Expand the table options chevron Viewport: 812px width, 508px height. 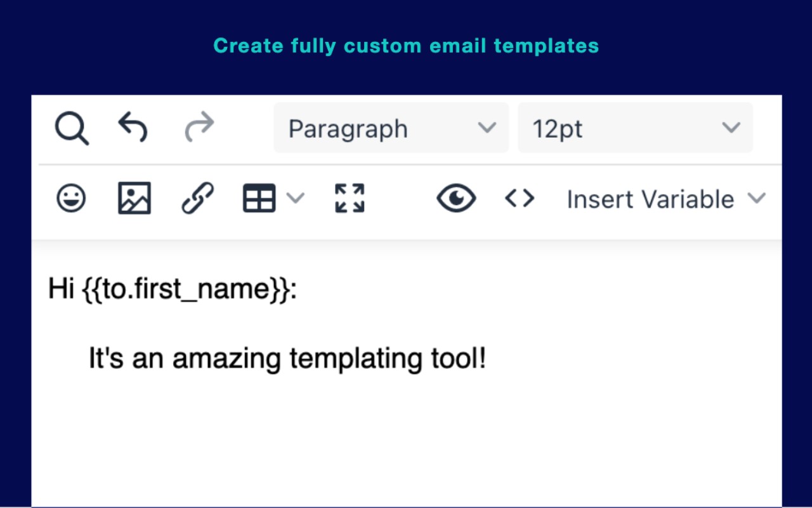pyautogui.click(x=296, y=198)
